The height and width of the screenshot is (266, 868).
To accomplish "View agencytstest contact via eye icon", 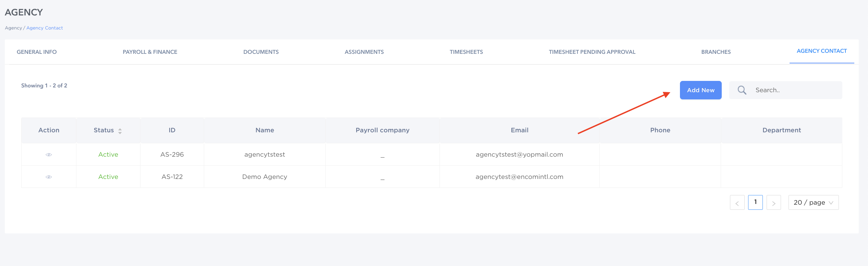I will tap(49, 155).
